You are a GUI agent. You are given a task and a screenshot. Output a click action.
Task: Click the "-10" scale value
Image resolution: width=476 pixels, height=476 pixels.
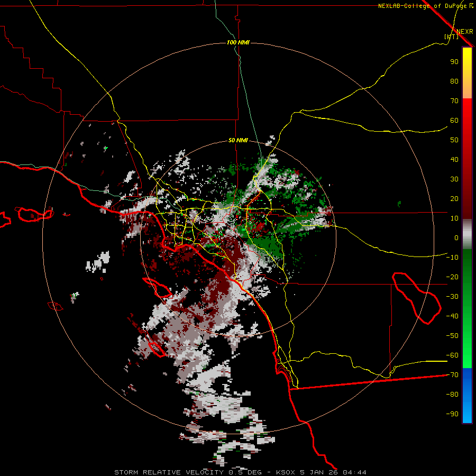point(452,258)
